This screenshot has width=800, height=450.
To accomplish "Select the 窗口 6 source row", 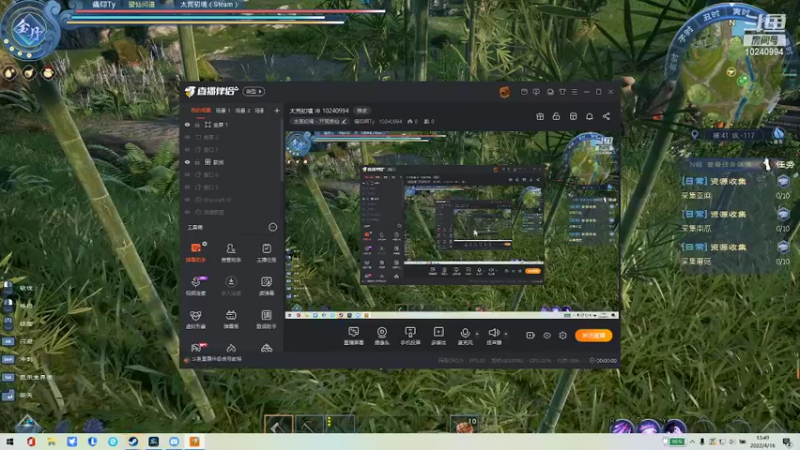I will point(232,174).
